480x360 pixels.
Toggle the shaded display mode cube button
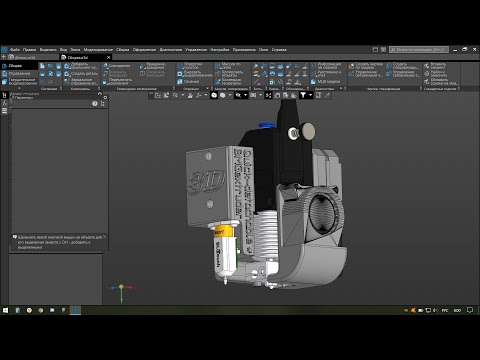214,95
